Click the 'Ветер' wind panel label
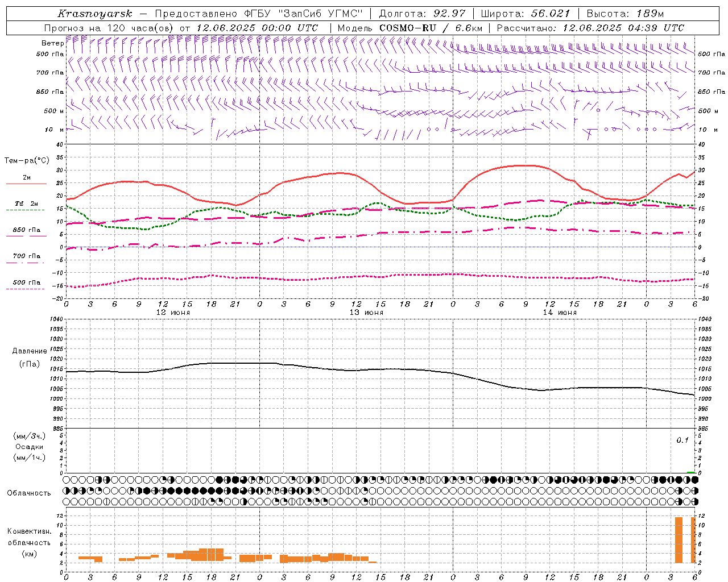 [52, 43]
